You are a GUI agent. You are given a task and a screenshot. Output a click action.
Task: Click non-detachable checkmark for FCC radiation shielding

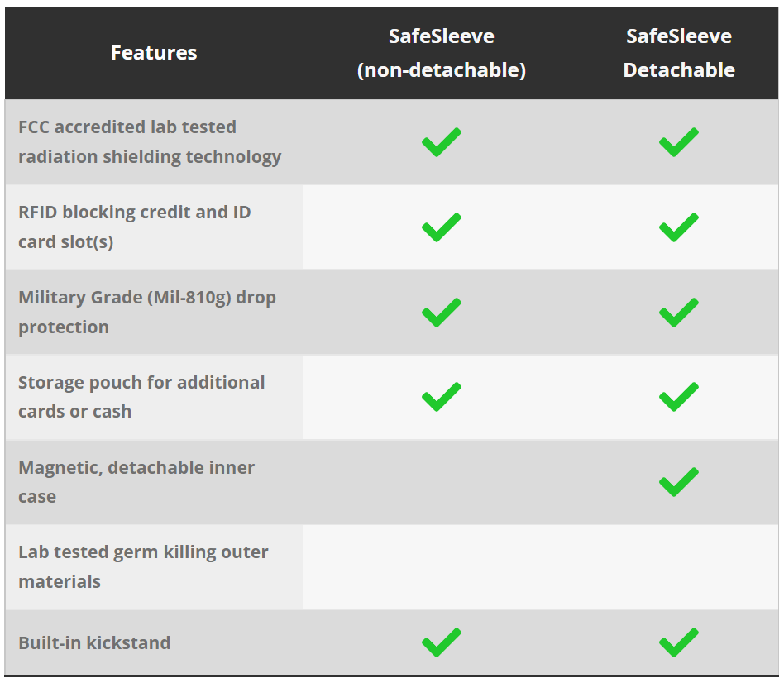[x=442, y=142]
